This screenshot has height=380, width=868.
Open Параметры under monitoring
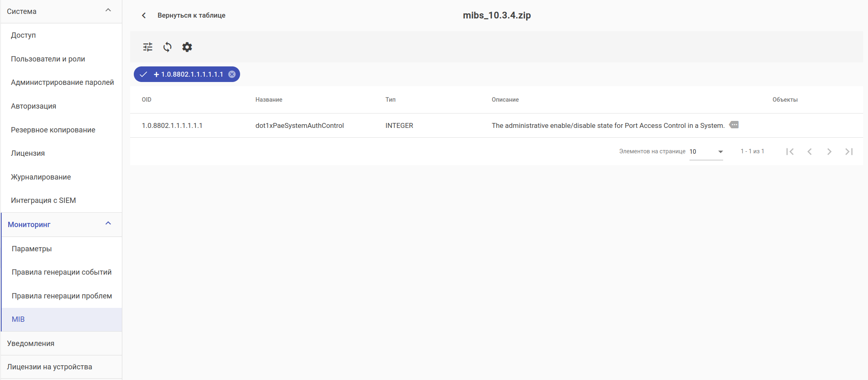coord(62,249)
